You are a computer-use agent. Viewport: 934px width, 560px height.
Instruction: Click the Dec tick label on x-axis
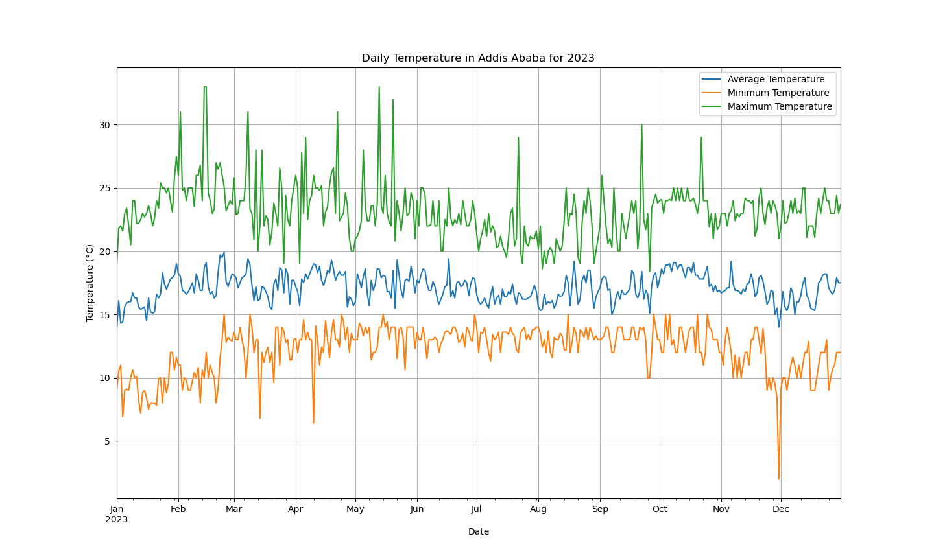(781, 509)
